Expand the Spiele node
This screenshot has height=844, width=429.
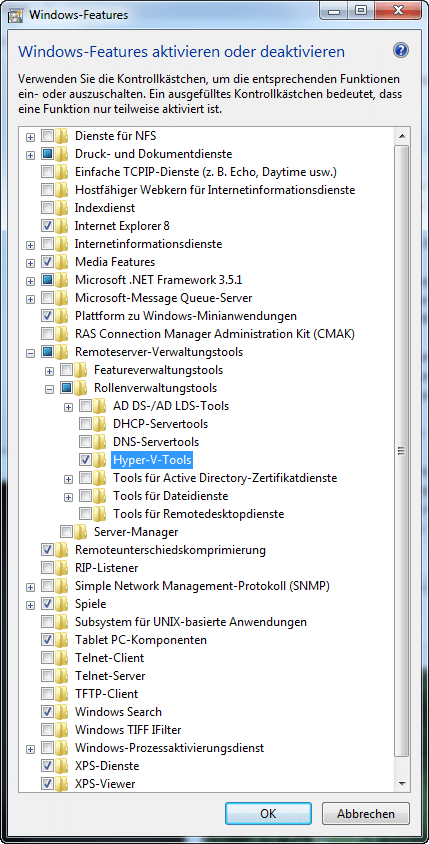[x=31, y=605]
